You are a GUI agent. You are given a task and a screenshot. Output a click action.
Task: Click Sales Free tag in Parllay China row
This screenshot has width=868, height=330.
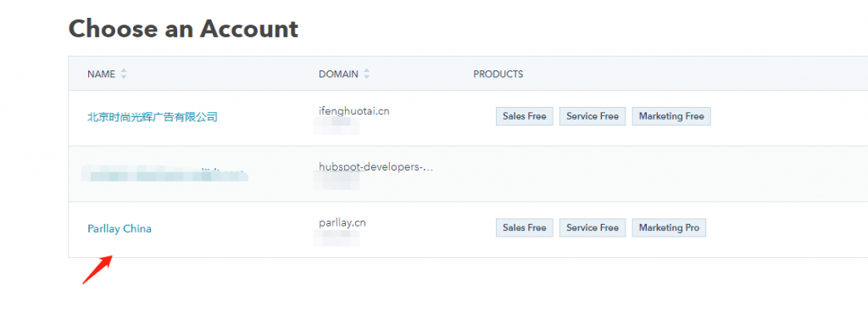[524, 227]
